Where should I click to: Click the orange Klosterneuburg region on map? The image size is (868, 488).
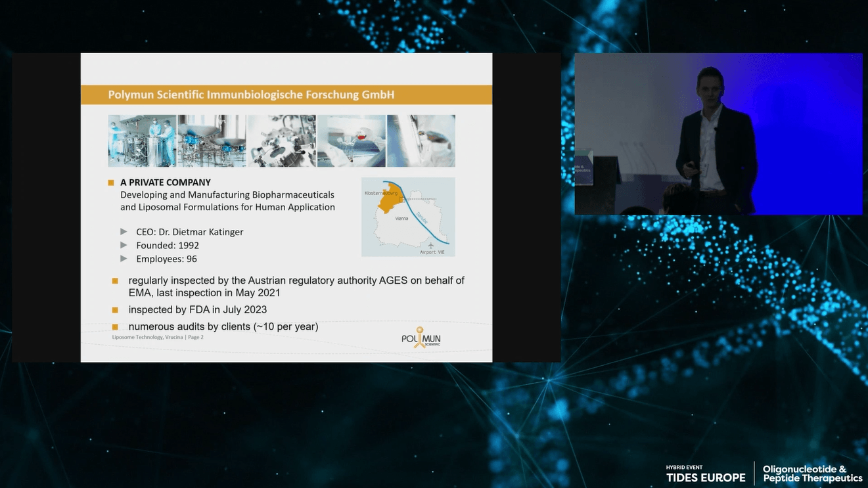(389, 200)
